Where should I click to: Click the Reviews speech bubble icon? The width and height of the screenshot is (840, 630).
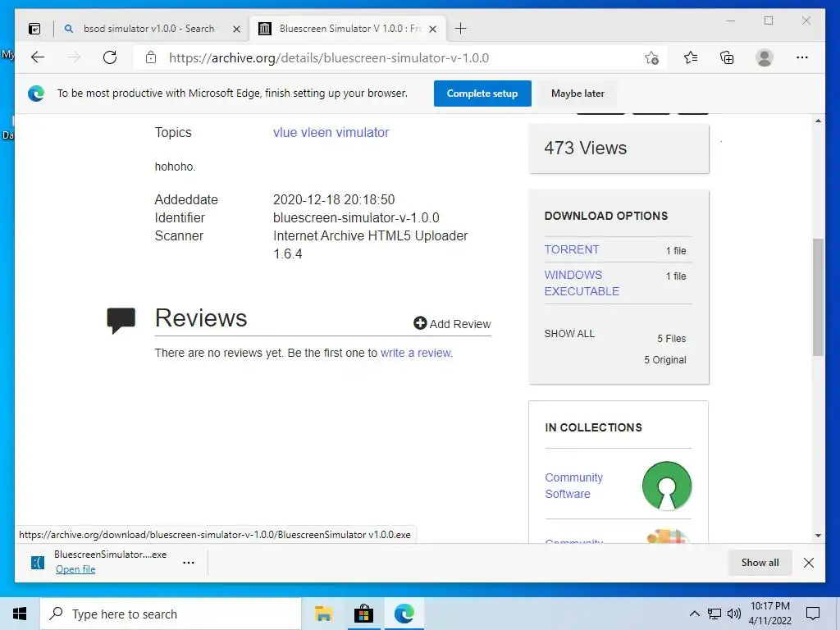pyautogui.click(x=121, y=321)
